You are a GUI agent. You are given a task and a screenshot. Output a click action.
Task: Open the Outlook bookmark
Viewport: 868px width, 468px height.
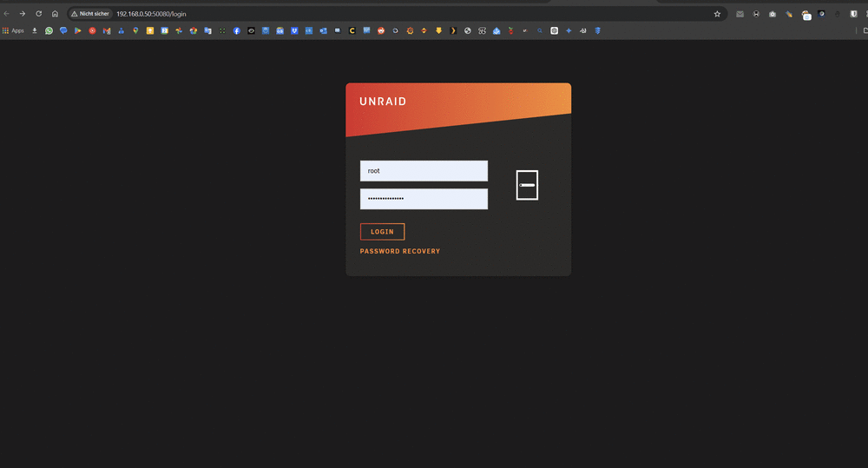point(323,31)
